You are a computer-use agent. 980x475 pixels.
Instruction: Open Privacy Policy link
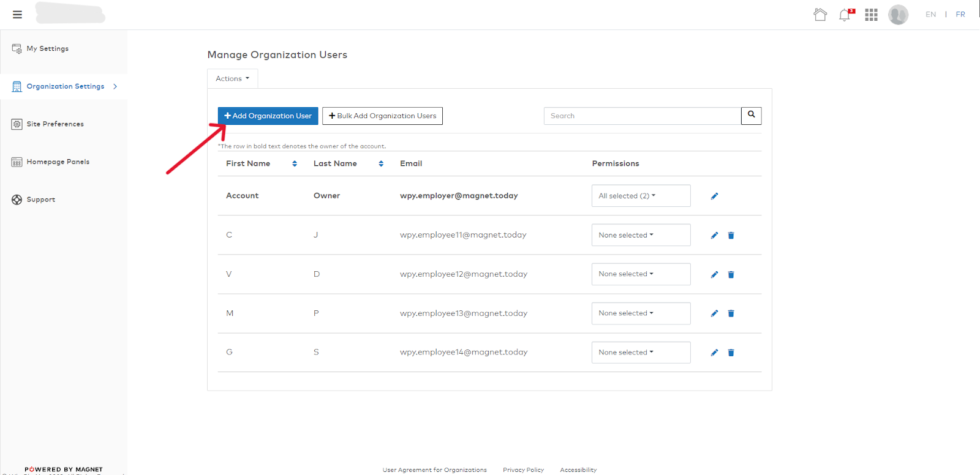click(x=524, y=470)
